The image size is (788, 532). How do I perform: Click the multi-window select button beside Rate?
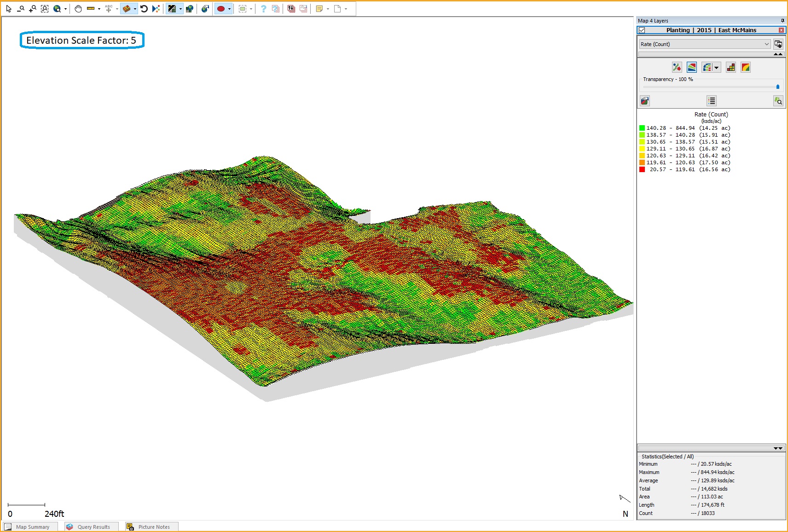[778, 44]
